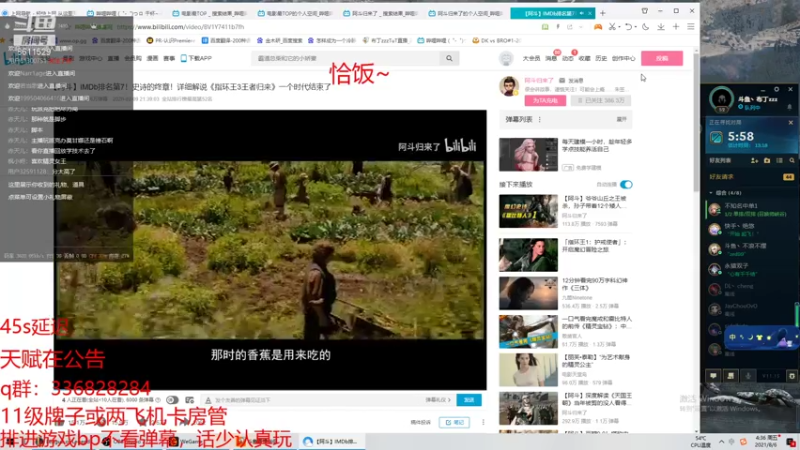This screenshot has width=800, height=450.
Task: Click the new folder icon in friends list
Action: pos(767,160)
